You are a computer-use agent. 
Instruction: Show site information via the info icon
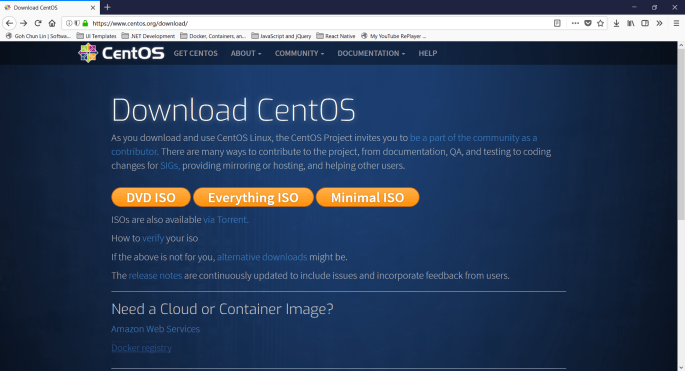click(x=69, y=23)
